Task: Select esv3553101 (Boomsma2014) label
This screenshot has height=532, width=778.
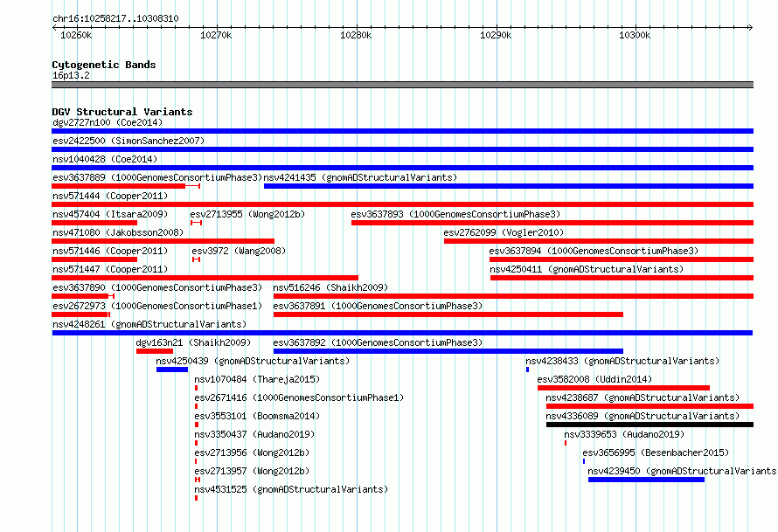Action: click(257, 416)
